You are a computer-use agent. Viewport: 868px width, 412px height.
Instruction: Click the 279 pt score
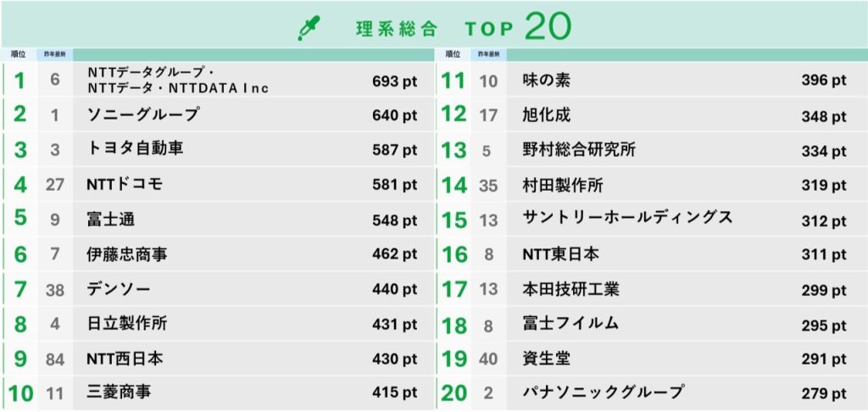tap(824, 394)
